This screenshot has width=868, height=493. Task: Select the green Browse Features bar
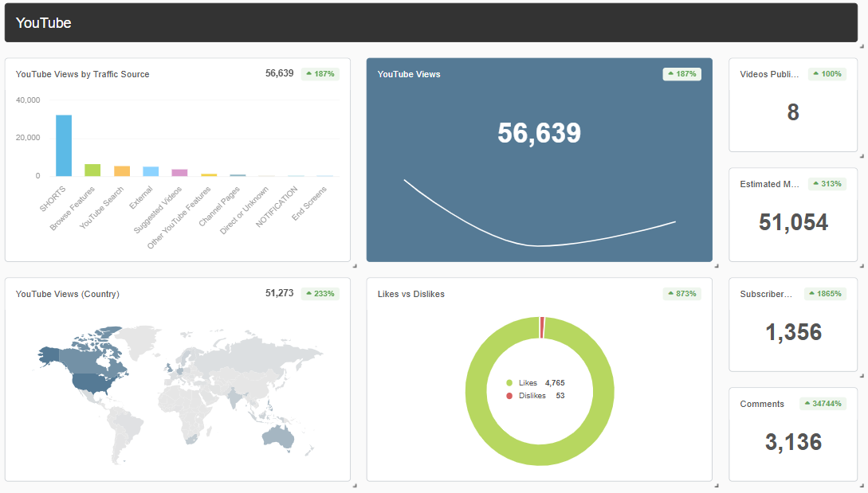click(92, 170)
